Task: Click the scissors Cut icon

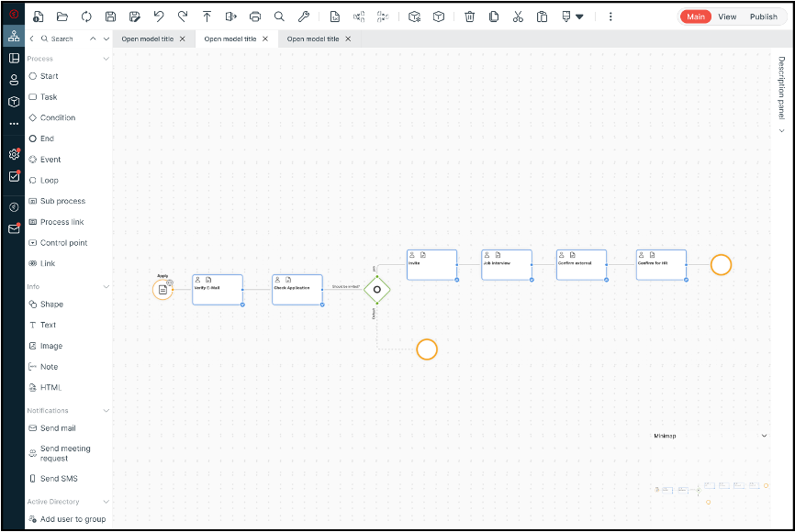Action: (518, 17)
